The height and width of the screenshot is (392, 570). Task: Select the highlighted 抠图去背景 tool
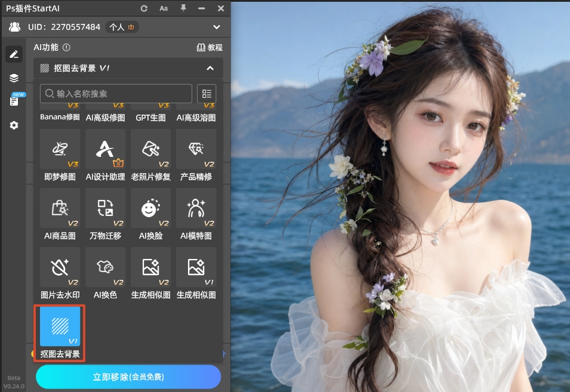(x=59, y=326)
